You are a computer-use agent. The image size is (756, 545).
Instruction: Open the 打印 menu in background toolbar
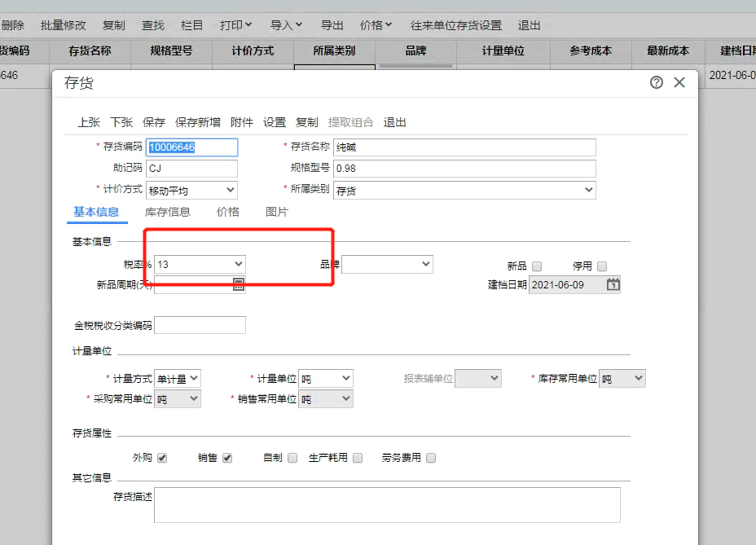(x=235, y=25)
